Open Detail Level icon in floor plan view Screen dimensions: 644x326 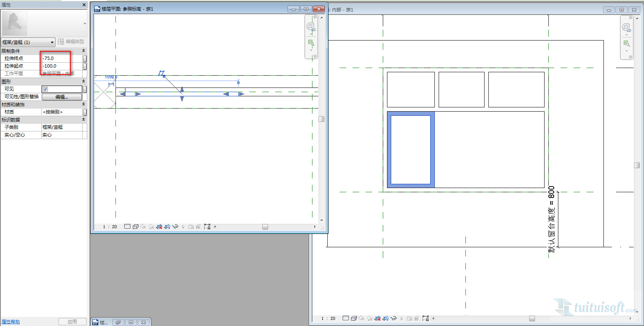[127, 227]
